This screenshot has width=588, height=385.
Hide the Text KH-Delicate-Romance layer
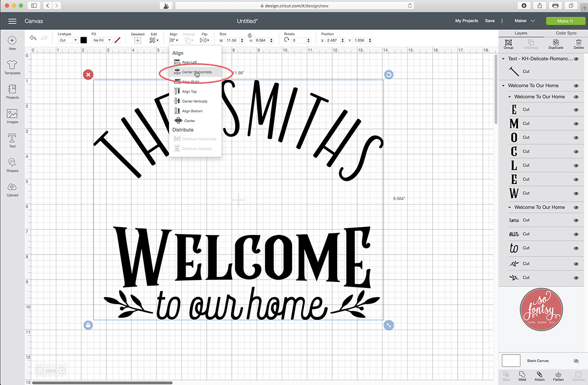click(576, 59)
